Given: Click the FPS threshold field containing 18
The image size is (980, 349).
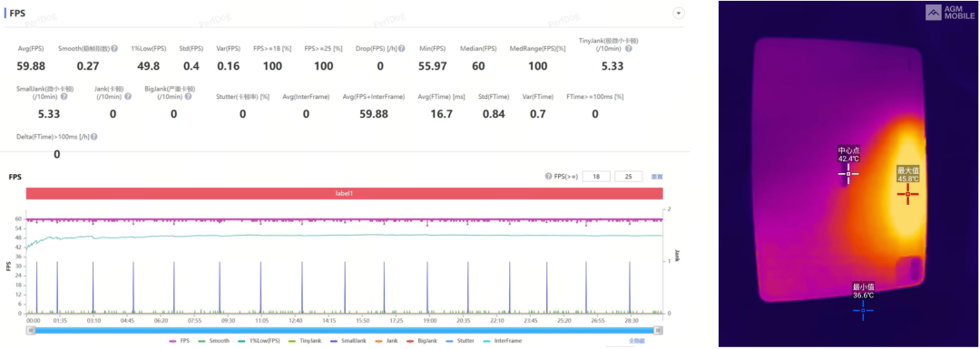Looking at the screenshot, I should (x=595, y=177).
